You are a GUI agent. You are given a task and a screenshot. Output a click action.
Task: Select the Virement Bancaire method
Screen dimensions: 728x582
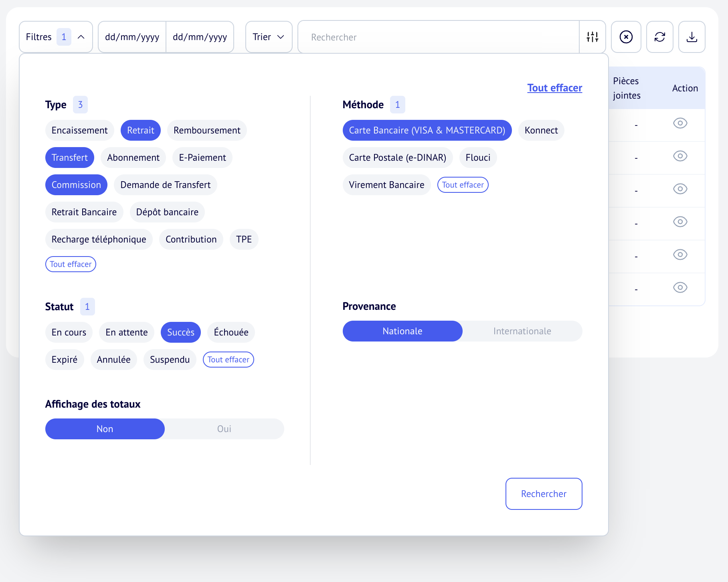coord(386,185)
